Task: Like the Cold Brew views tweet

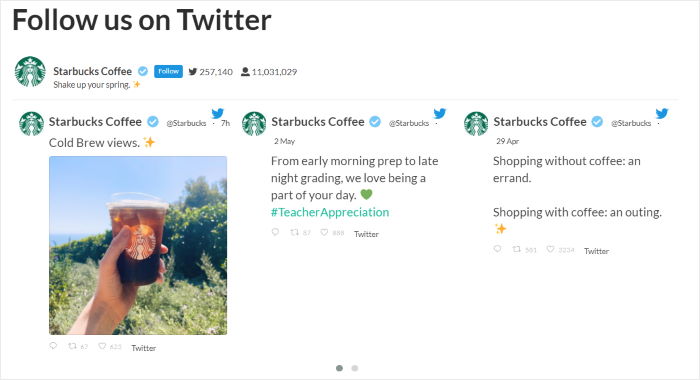Action: pos(102,346)
